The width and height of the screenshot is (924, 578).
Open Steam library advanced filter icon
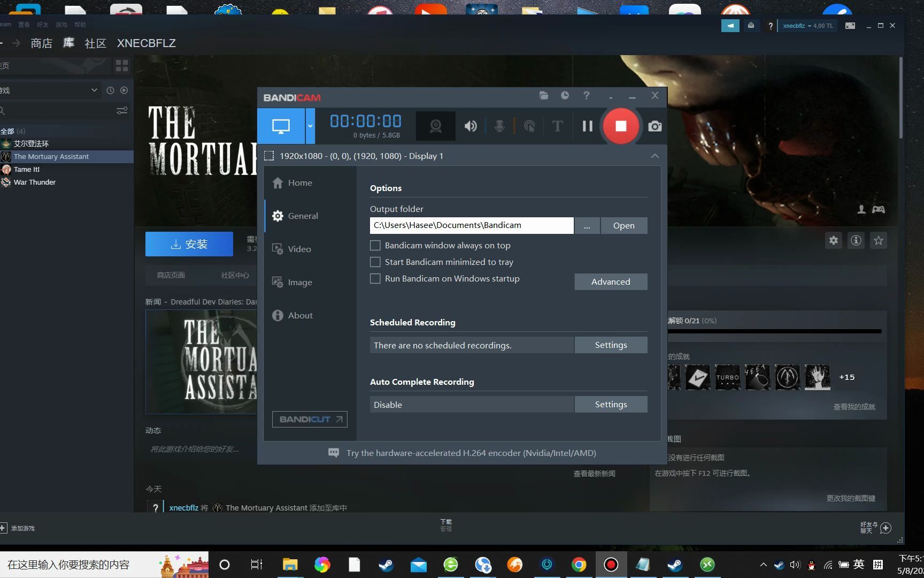pyautogui.click(x=122, y=111)
